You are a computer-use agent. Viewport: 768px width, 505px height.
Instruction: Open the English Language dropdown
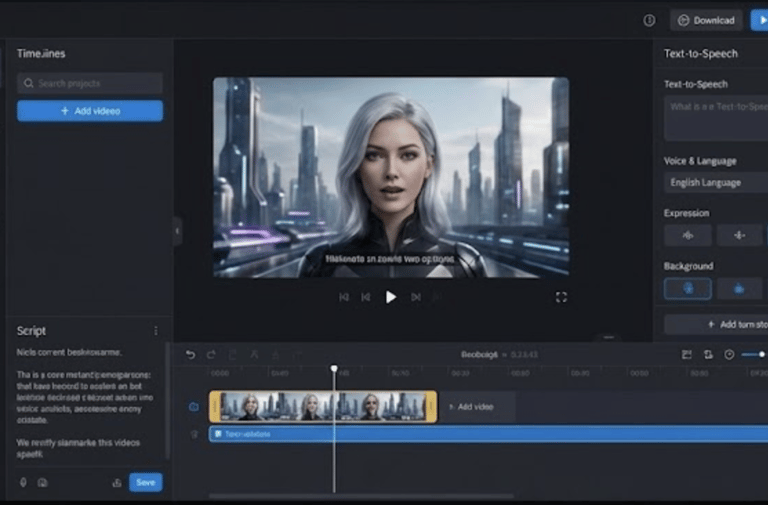[716, 183]
